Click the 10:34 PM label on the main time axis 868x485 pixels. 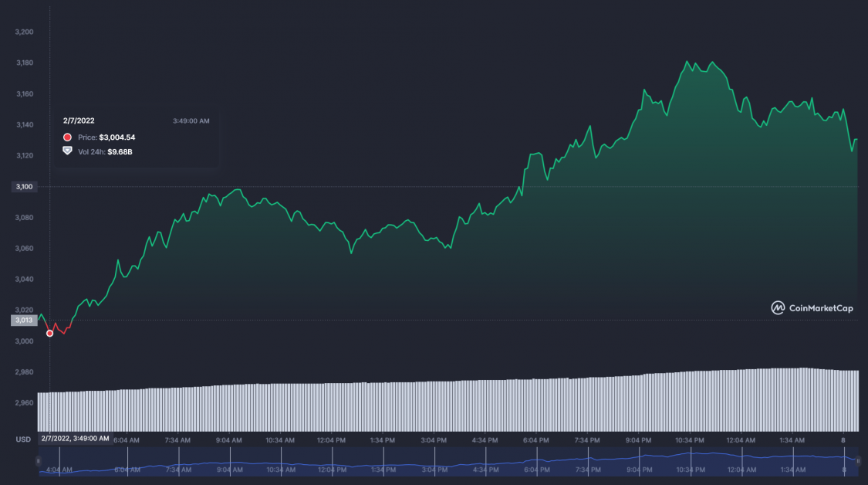(x=690, y=440)
